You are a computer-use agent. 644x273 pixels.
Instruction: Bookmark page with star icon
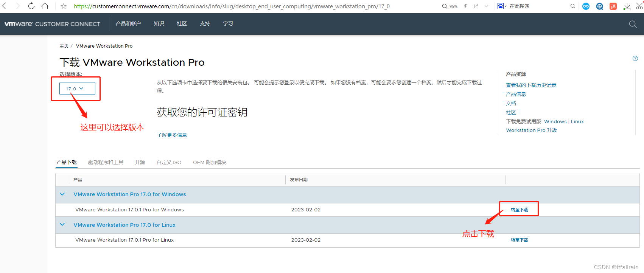(x=64, y=6)
